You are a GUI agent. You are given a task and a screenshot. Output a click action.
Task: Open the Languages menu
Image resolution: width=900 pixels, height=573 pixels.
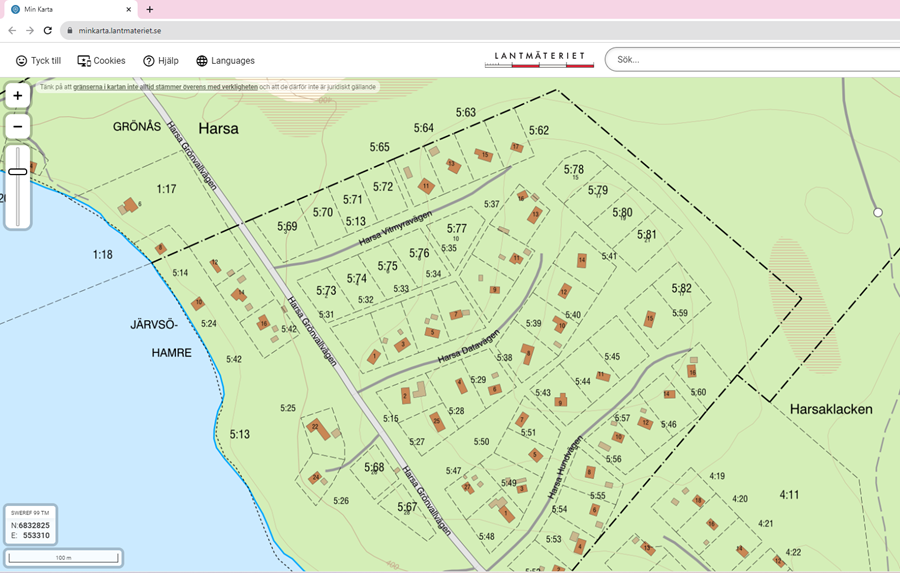(x=232, y=61)
